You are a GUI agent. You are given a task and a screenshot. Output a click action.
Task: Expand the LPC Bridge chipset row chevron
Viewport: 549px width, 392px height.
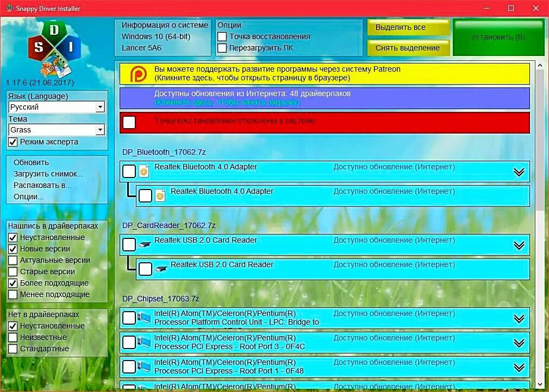[x=519, y=319]
